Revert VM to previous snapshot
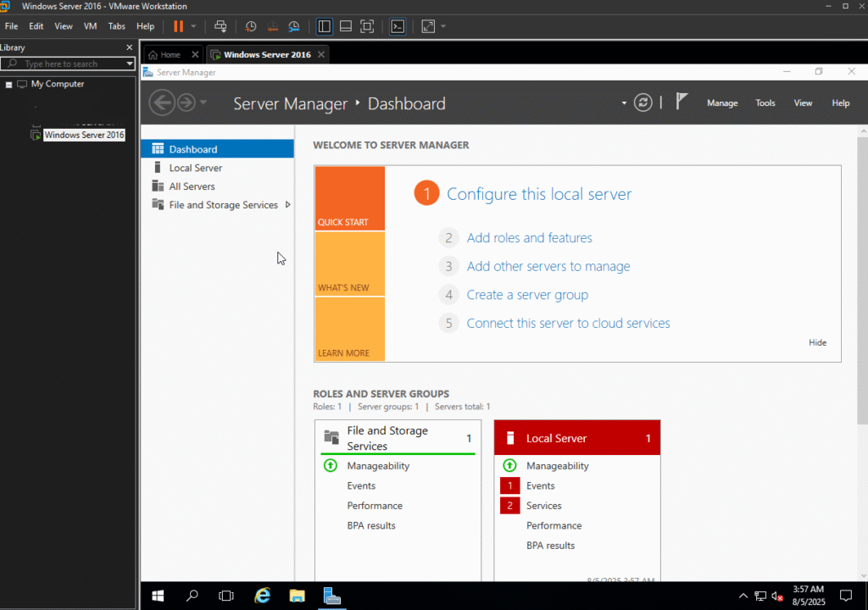Viewport: 868px width, 610px height. click(272, 26)
